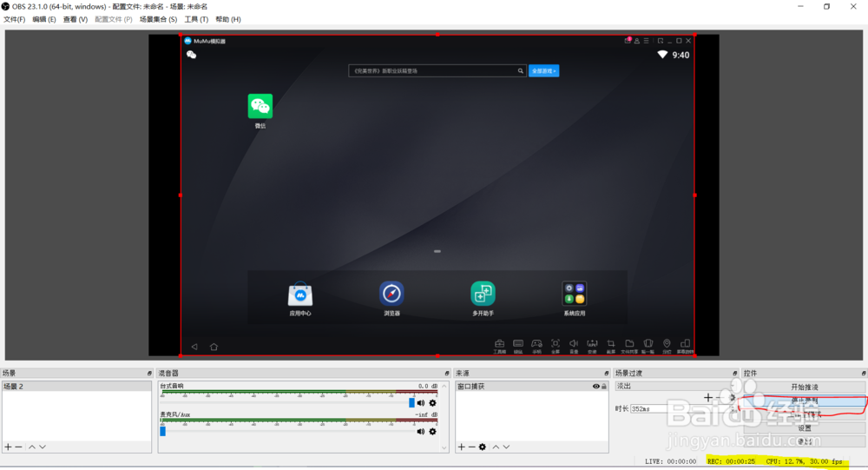This screenshot has width=868, height=470.
Task: Click the 多开助手 icon in the preview
Action: click(483, 293)
